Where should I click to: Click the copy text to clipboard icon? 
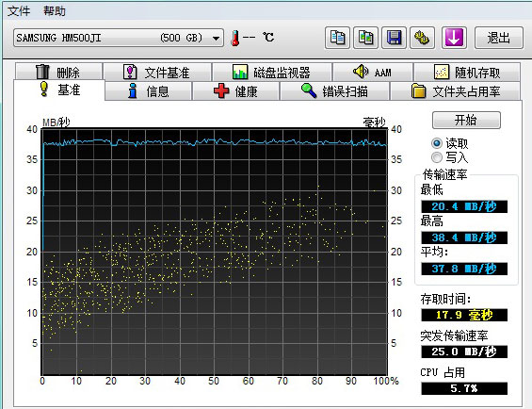click(x=337, y=38)
